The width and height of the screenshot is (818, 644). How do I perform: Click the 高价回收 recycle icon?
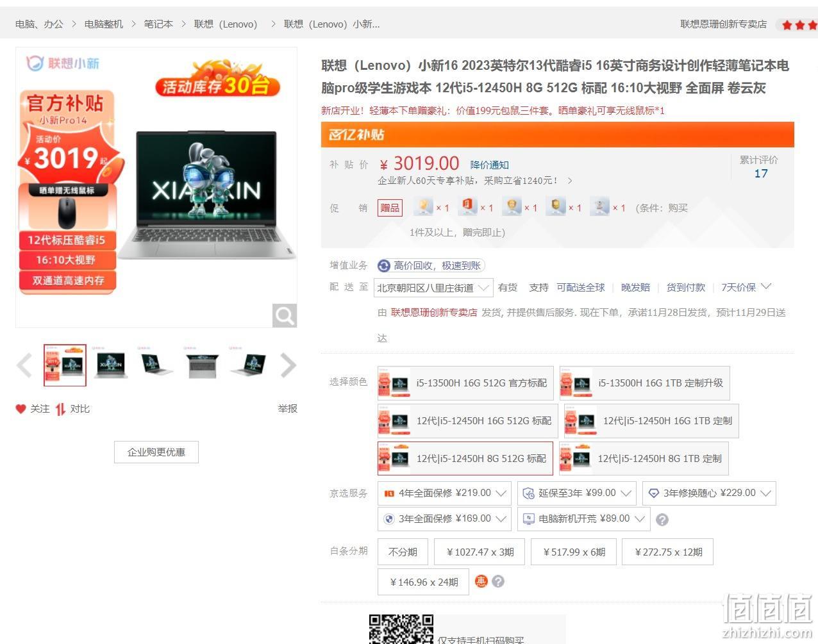pos(384,266)
